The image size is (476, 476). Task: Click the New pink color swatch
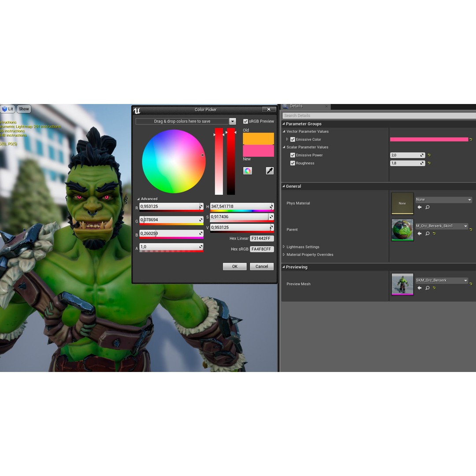pos(258,151)
